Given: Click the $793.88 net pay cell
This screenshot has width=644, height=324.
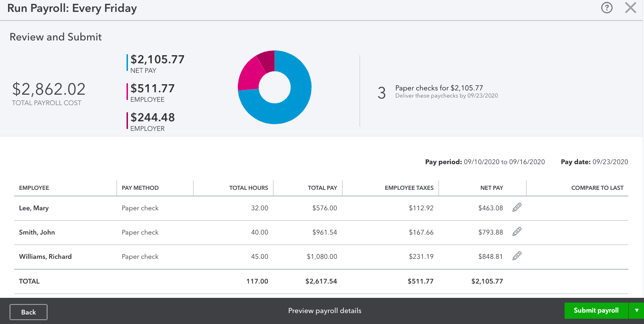Looking at the screenshot, I should 491,232.
